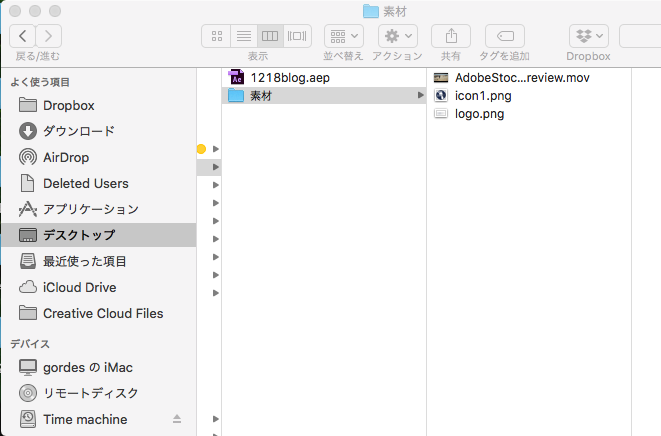Select AirDrop in the sidebar
The image size is (661, 436).
(99, 157)
